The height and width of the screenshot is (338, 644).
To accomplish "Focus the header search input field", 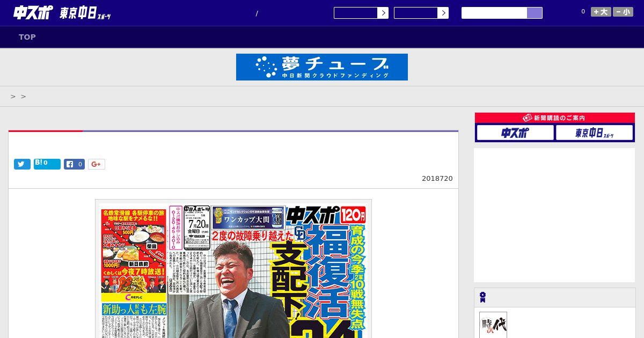I will click(x=494, y=13).
